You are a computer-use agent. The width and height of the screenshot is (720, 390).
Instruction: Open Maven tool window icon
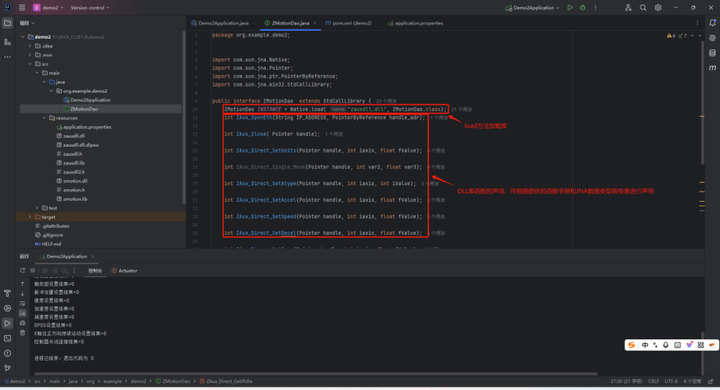click(712, 68)
